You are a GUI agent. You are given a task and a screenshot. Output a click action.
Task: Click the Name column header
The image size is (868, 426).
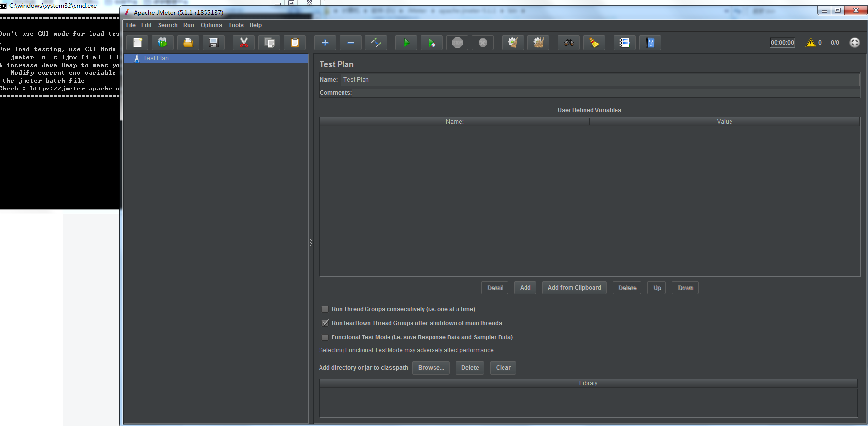tap(455, 122)
